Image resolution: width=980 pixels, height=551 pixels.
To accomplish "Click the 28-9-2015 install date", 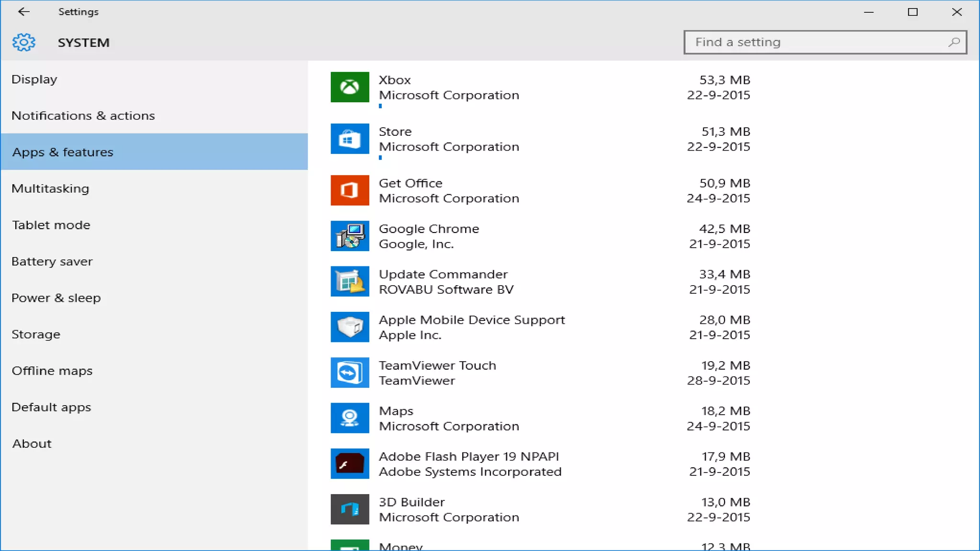I will click(719, 381).
